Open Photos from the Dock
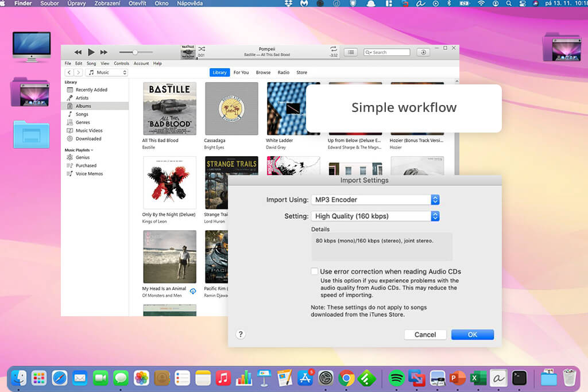Screen dimensions: 588x392 (x=141, y=378)
